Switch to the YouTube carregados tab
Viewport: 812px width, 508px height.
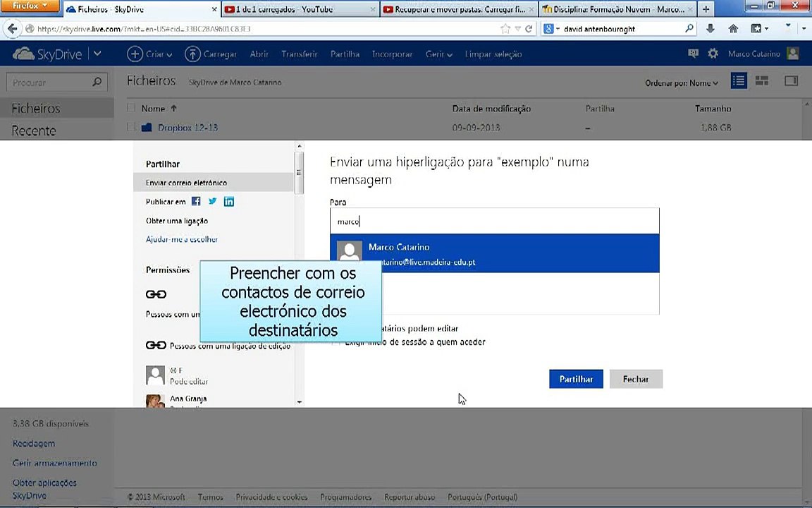click(x=300, y=8)
